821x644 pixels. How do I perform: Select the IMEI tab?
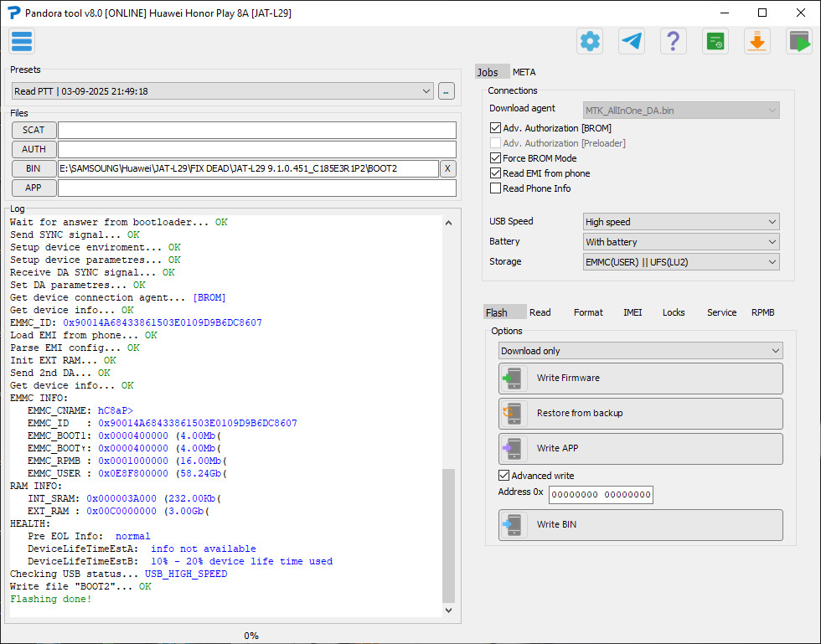point(633,312)
